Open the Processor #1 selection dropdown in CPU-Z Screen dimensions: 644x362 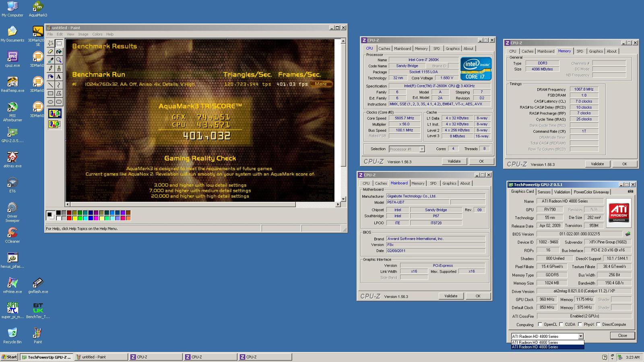[x=422, y=149]
